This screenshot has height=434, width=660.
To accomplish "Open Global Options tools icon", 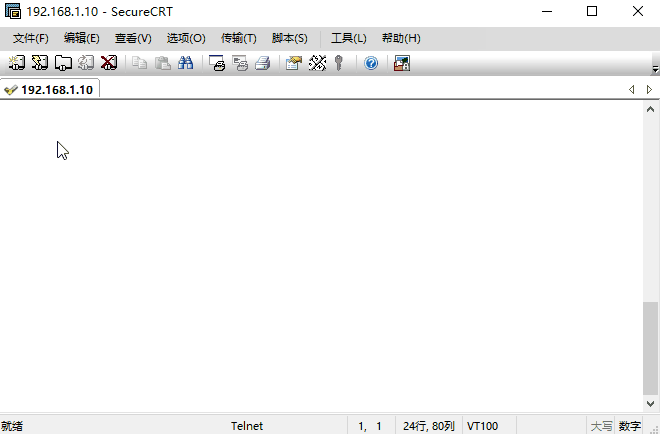I will click(x=317, y=63).
